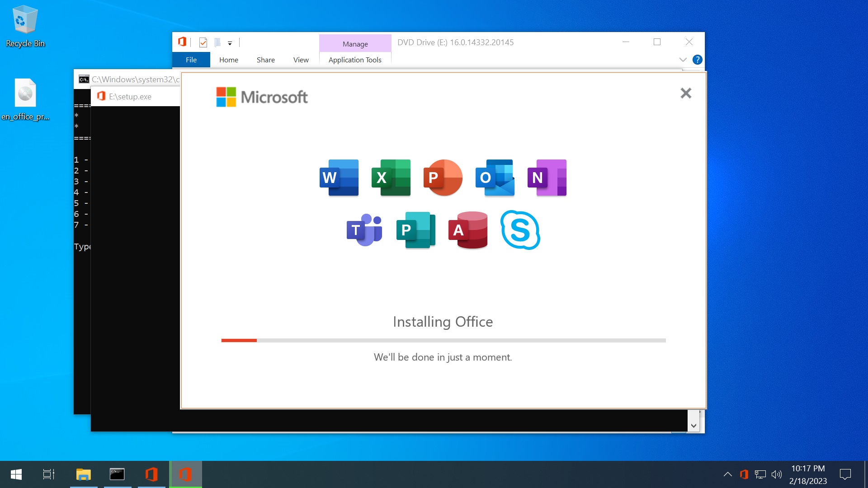Click the 'We'll be done in just a moment.' text
Viewport: 868px width, 488px height.
[443, 357]
